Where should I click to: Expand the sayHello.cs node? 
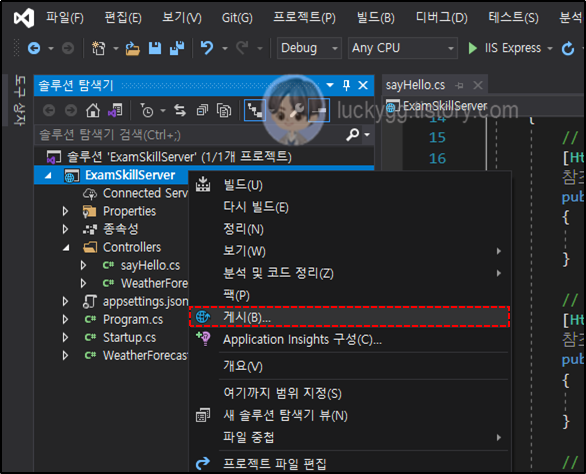[83, 265]
